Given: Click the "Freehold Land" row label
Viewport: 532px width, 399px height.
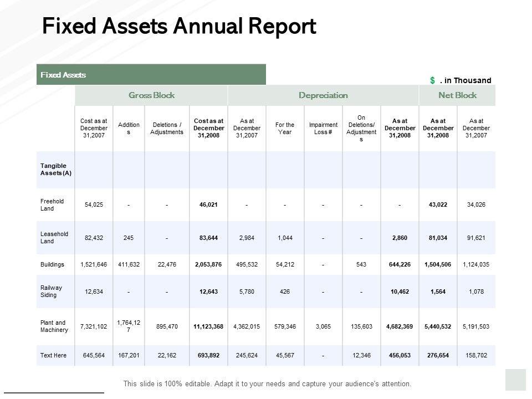Looking at the screenshot, I should tap(52, 204).
